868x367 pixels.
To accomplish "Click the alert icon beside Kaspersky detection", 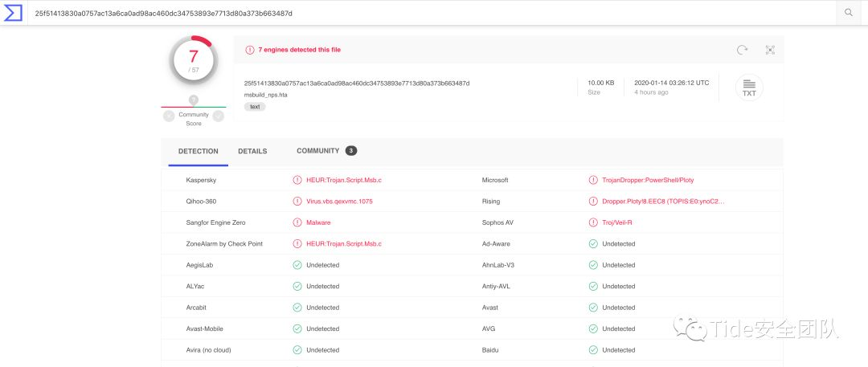I will tap(297, 180).
